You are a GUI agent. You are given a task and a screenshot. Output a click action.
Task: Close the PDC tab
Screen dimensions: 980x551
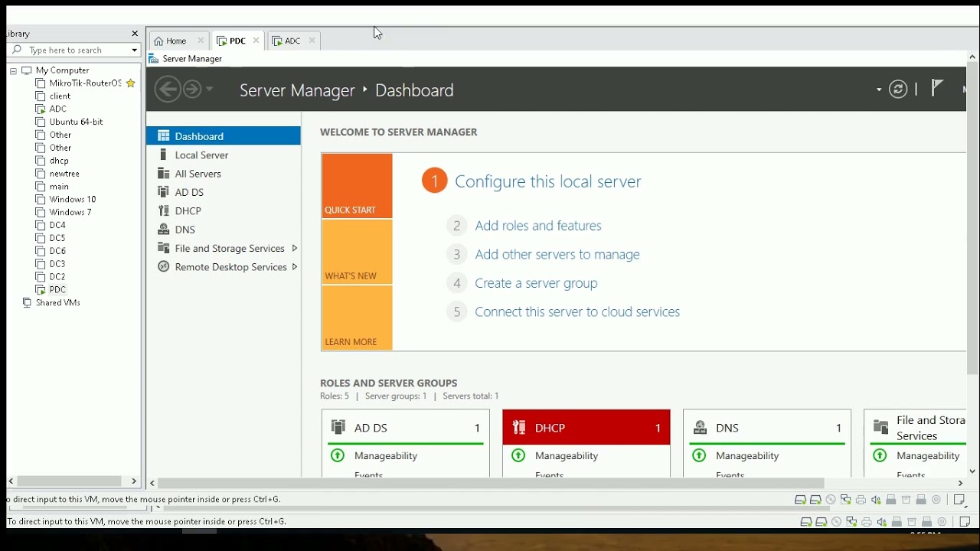point(256,41)
